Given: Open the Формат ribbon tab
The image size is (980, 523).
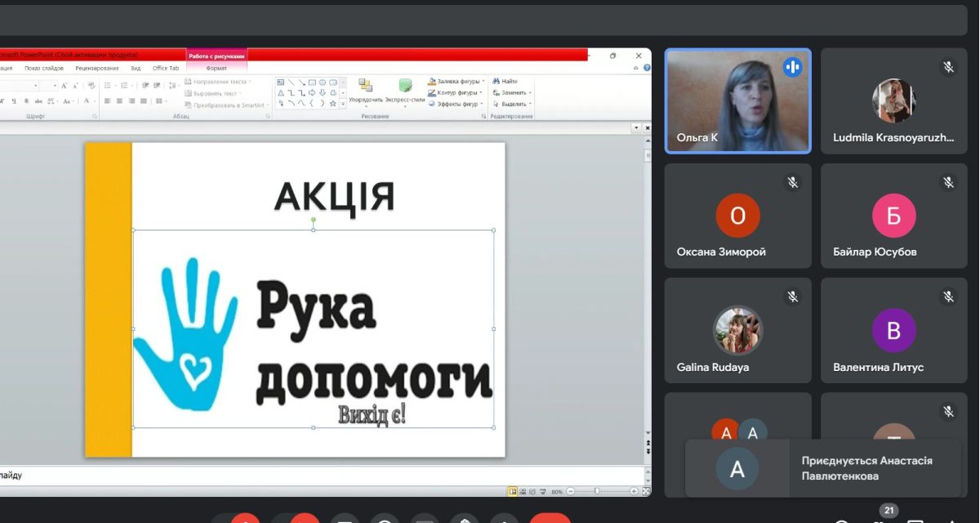Looking at the screenshot, I should pyautogui.click(x=216, y=68).
